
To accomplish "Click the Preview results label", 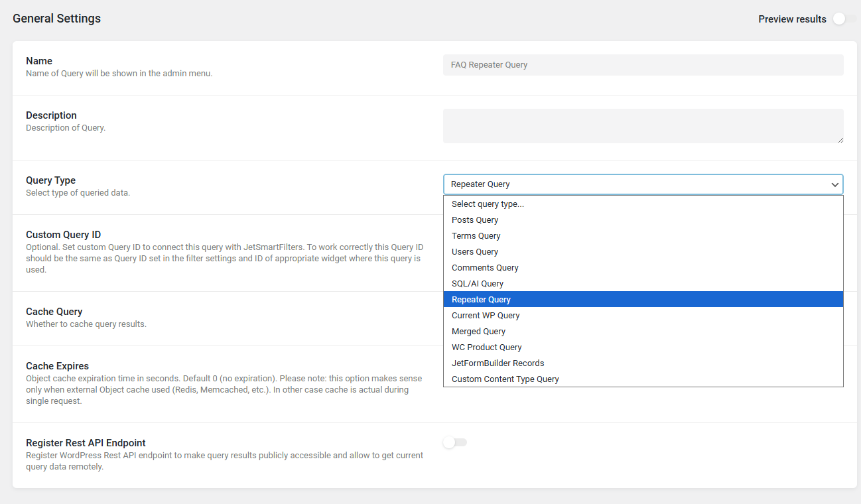I will 792,19.
